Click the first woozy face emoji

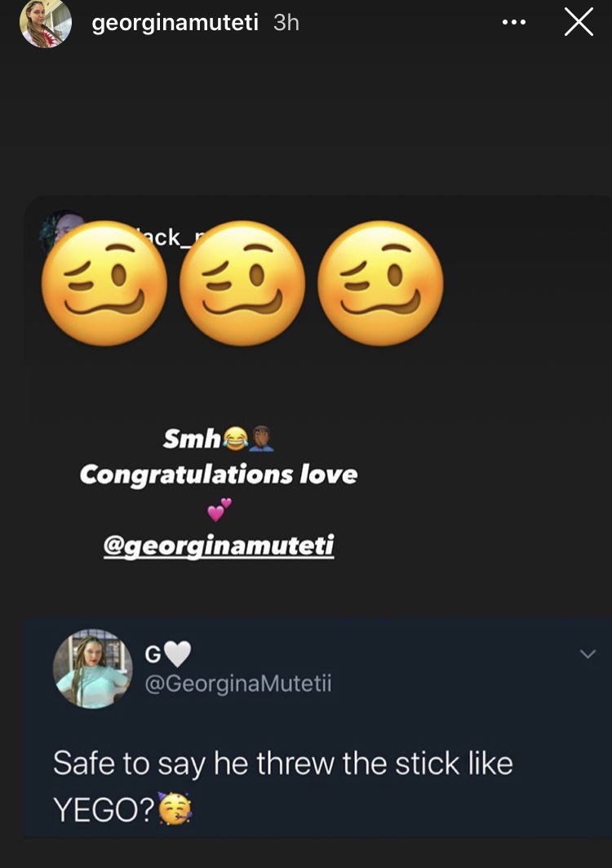[x=104, y=283]
